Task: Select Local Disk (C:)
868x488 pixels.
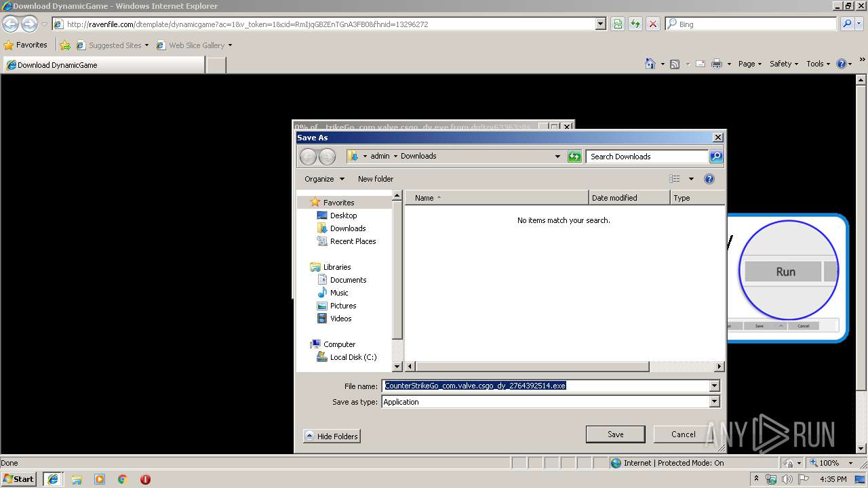Action: (347, 357)
